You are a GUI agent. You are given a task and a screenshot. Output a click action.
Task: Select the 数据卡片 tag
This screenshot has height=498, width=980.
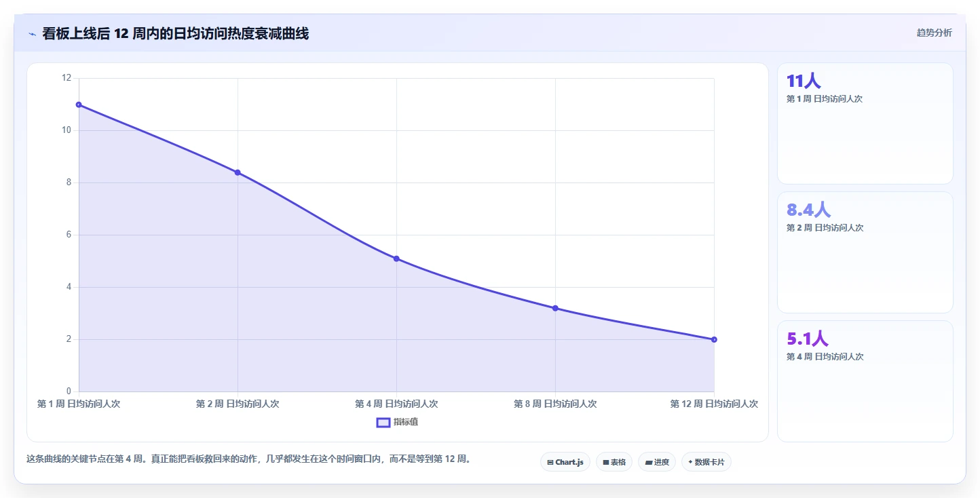click(706, 462)
